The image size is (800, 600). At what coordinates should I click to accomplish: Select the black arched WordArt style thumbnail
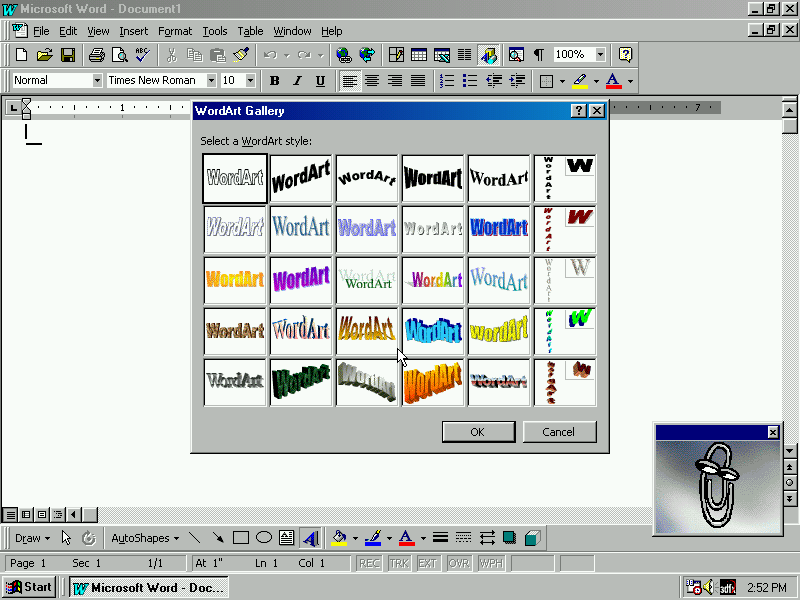(367, 178)
